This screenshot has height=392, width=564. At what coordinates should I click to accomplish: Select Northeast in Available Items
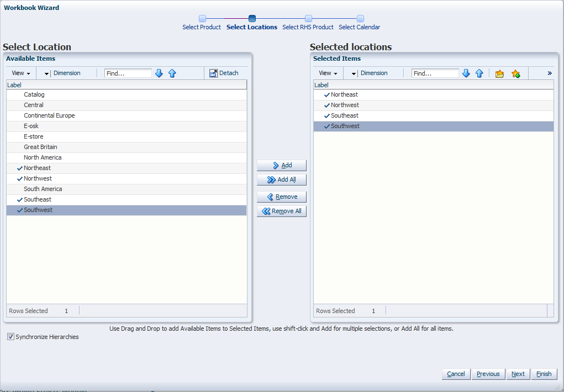[x=126, y=168]
